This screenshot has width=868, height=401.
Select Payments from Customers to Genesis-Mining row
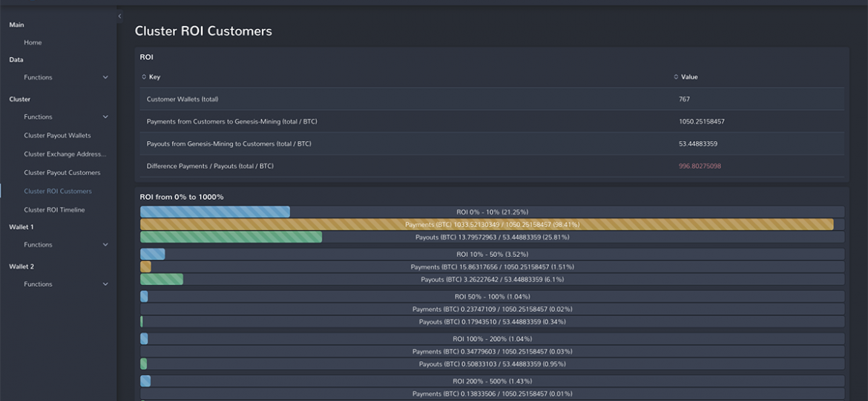pos(492,121)
